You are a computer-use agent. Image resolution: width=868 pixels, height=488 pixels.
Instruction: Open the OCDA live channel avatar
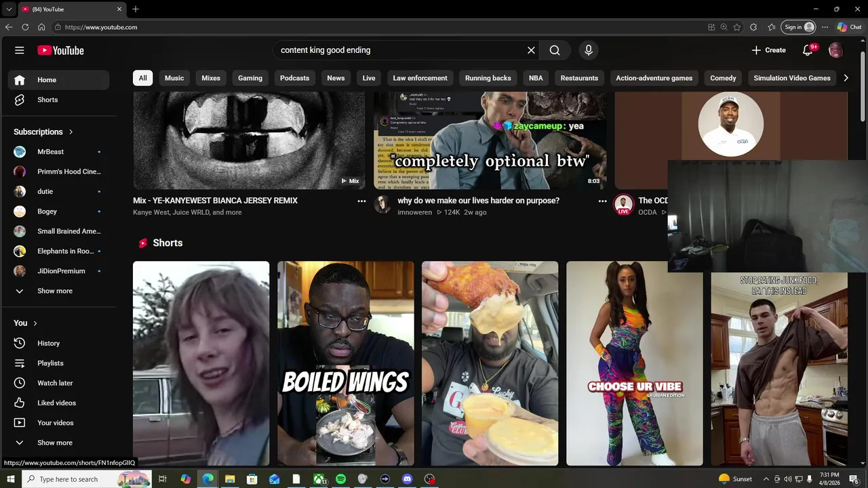tap(623, 204)
